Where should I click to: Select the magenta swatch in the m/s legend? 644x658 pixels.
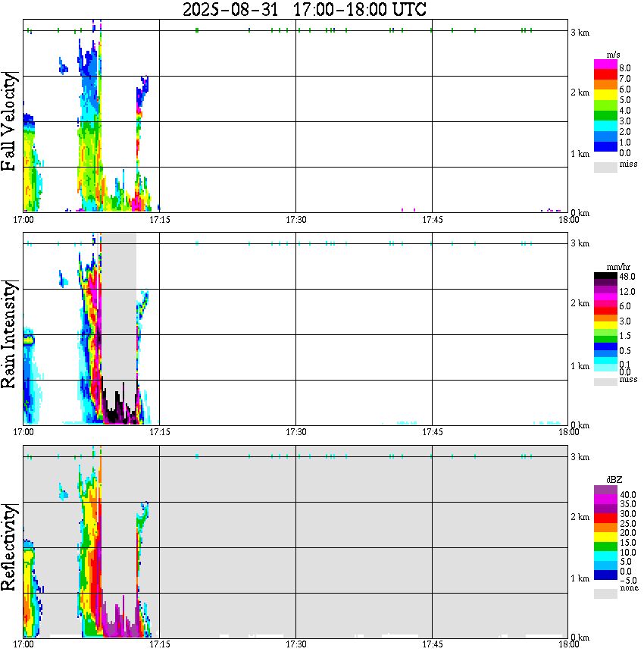coord(605,64)
